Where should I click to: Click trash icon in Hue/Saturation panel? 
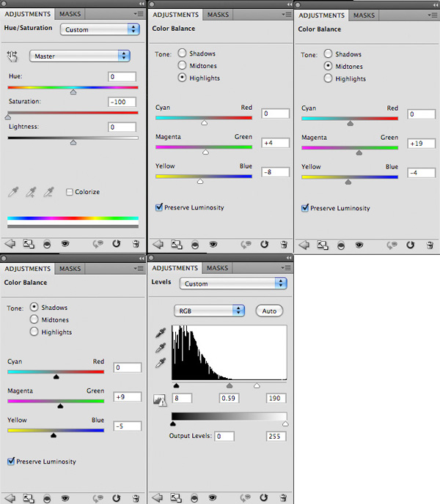(136, 244)
